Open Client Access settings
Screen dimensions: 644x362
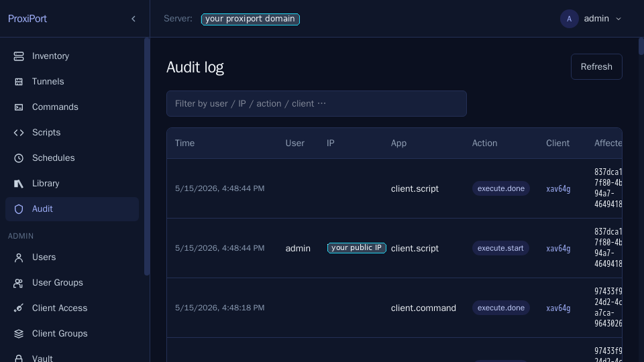click(x=72, y=308)
